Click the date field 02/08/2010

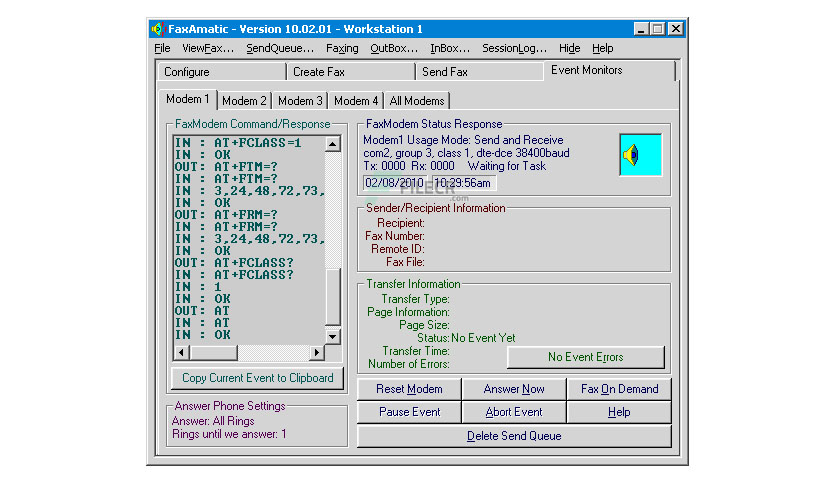394,183
